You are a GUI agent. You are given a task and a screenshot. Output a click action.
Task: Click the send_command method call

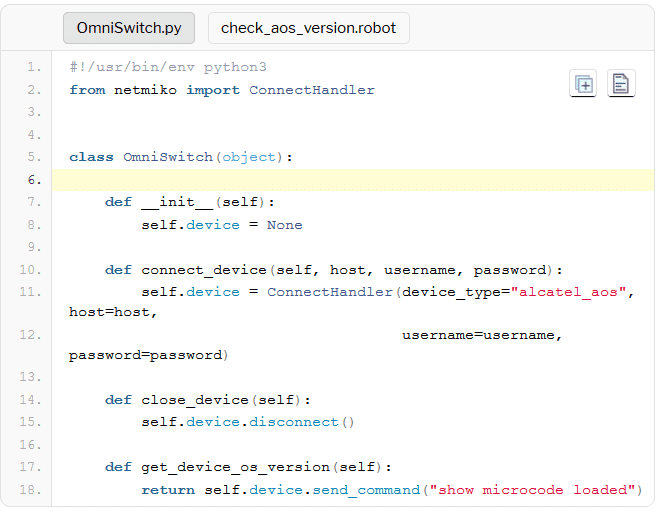(366, 490)
